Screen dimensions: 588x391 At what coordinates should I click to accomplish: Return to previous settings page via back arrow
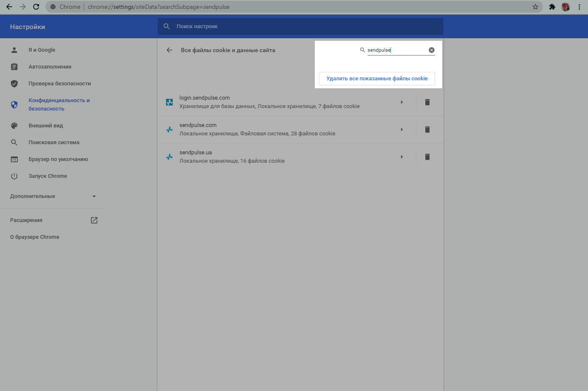(x=169, y=50)
